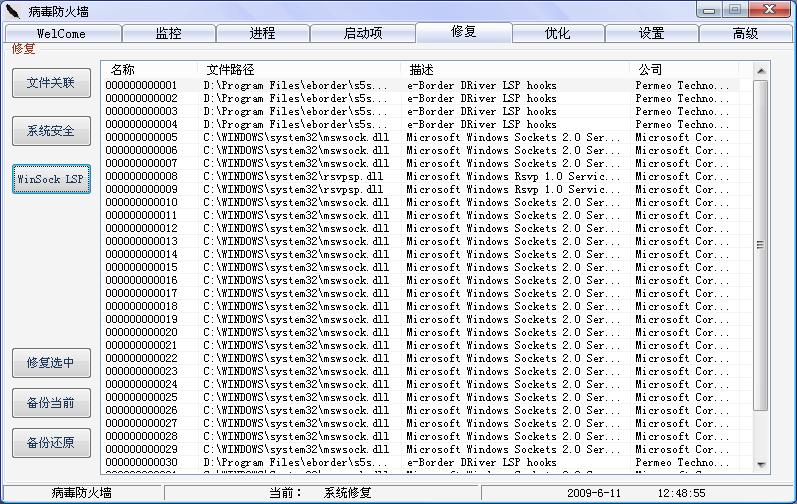Screen dimensions: 797x504
Task: Switch to the WelCome tab
Action: point(61,33)
